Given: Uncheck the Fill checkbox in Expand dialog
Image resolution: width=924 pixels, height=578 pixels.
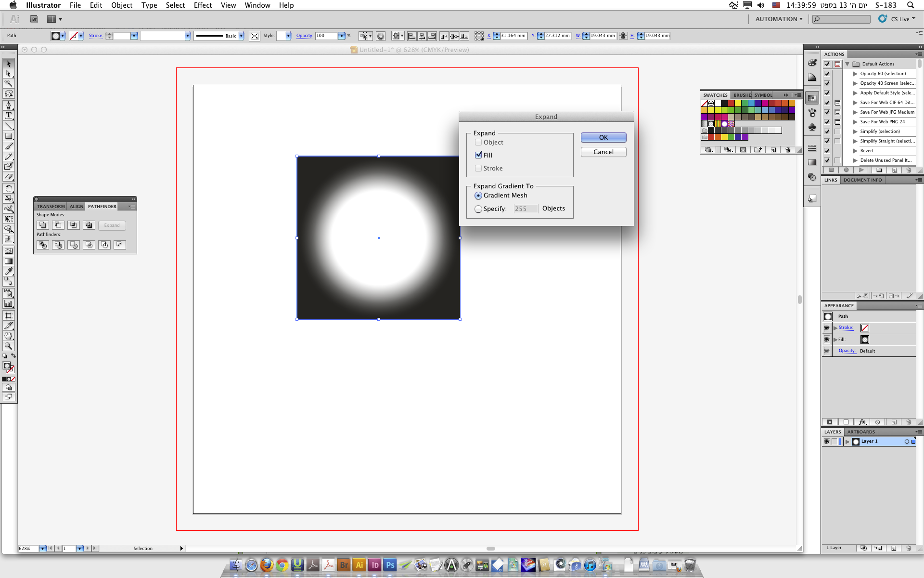Looking at the screenshot, I should pos(478,155).
